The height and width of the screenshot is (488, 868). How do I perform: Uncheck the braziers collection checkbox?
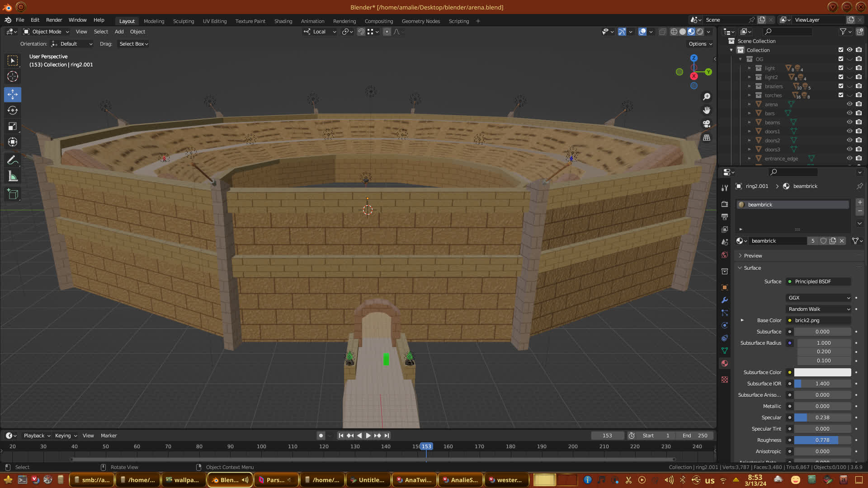[x=841, y=86]
